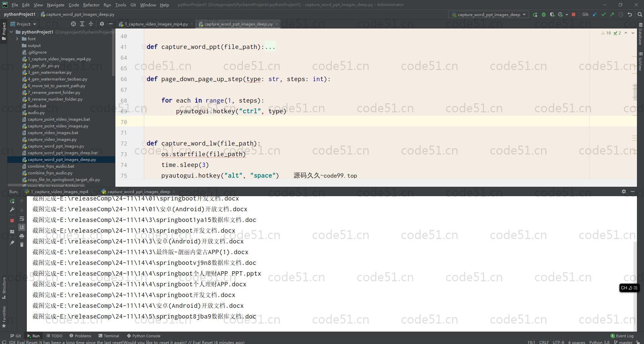
Task: Collapse all in Project panel
Action: pos(91,24)
